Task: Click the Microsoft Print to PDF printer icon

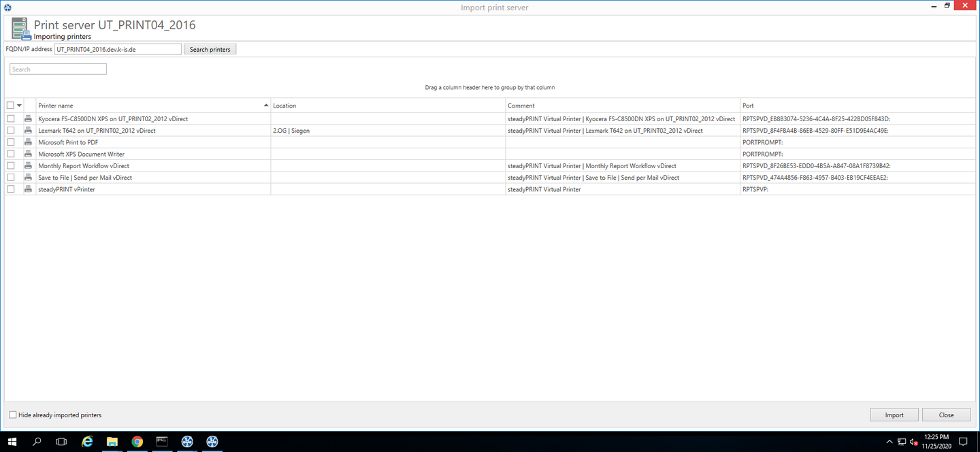Action: click(x=28, y=142)
